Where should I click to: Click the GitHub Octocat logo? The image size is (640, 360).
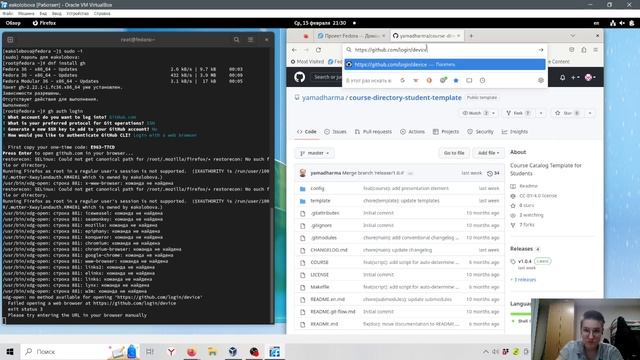(x=300, y=77)
